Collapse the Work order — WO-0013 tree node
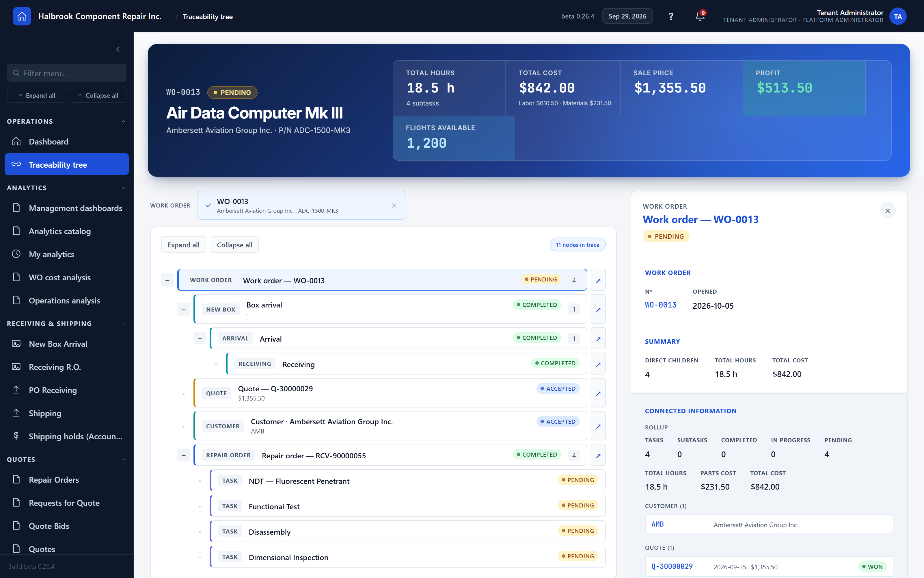 [x=167, y=280]
